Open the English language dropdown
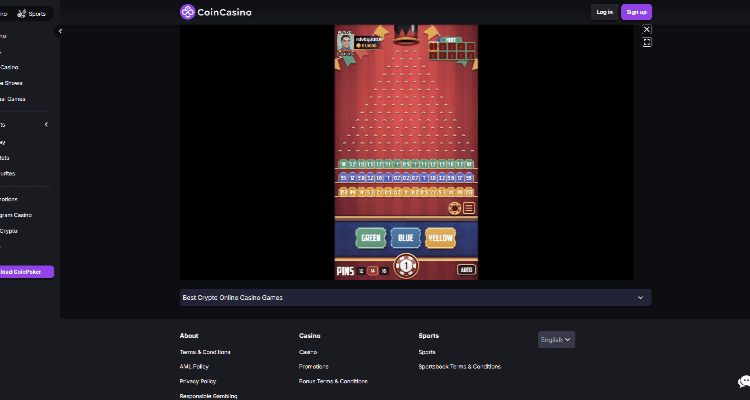 pyautogui.click(x=556, y=340)
